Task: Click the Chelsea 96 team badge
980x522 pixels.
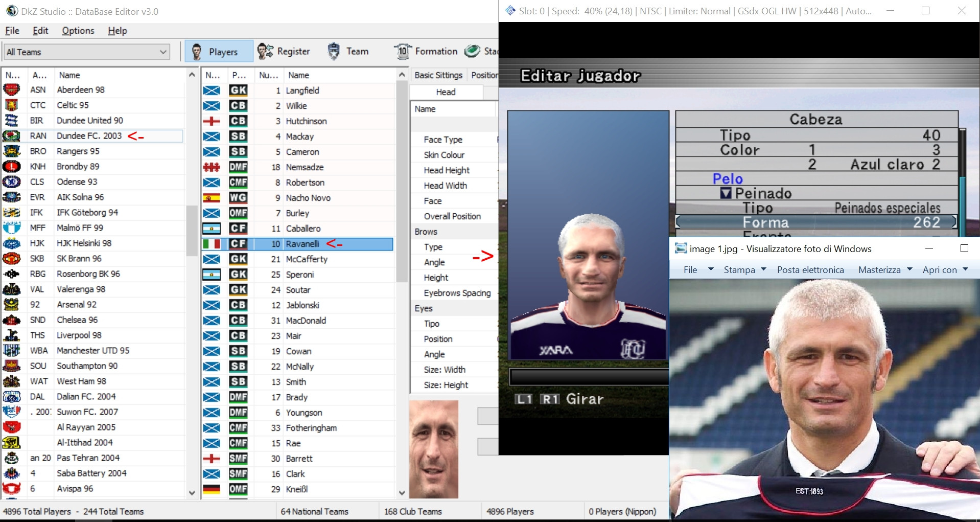Action: click(11, 320)
